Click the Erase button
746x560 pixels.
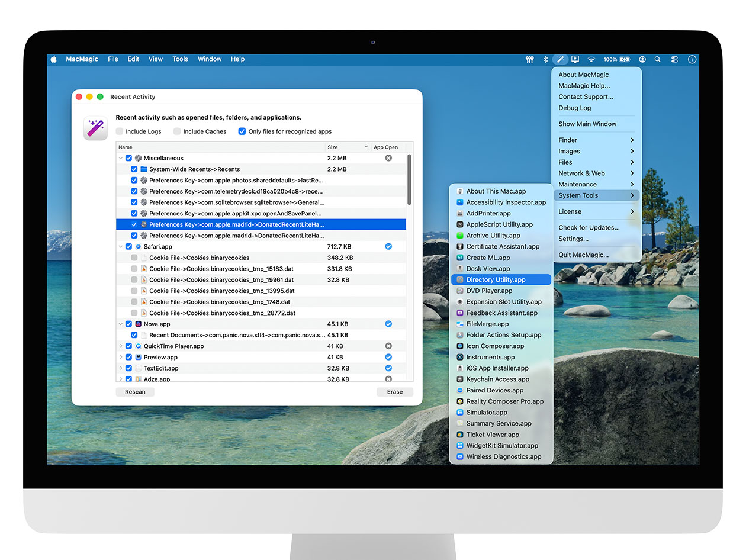[x=394, y=391]
